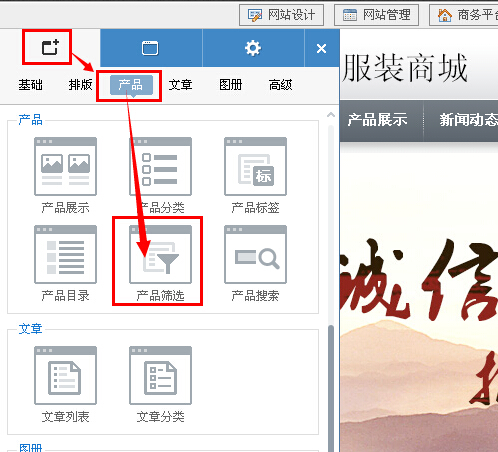Add the 产品展示 module
The width and height of the screenshot is (498, 452).
pos(65,176)
